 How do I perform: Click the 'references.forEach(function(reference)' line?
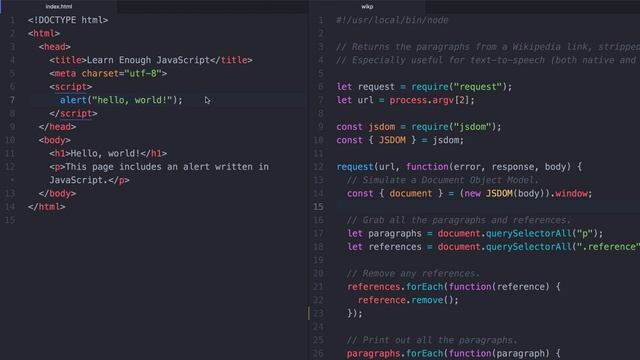pos(453,287)
